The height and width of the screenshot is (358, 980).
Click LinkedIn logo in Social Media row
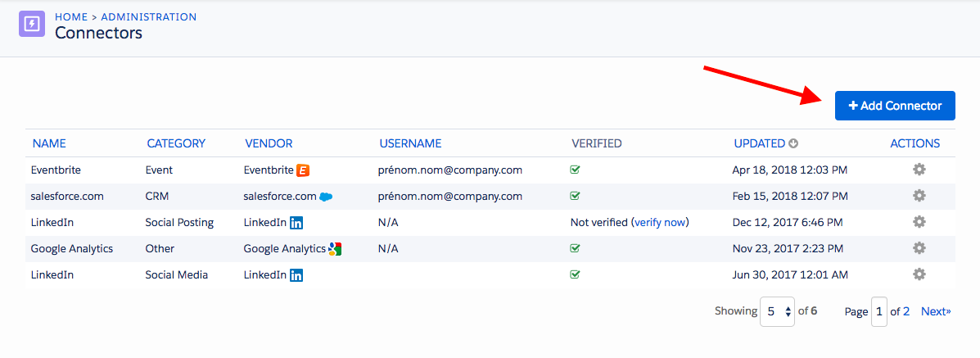[296, 274]
